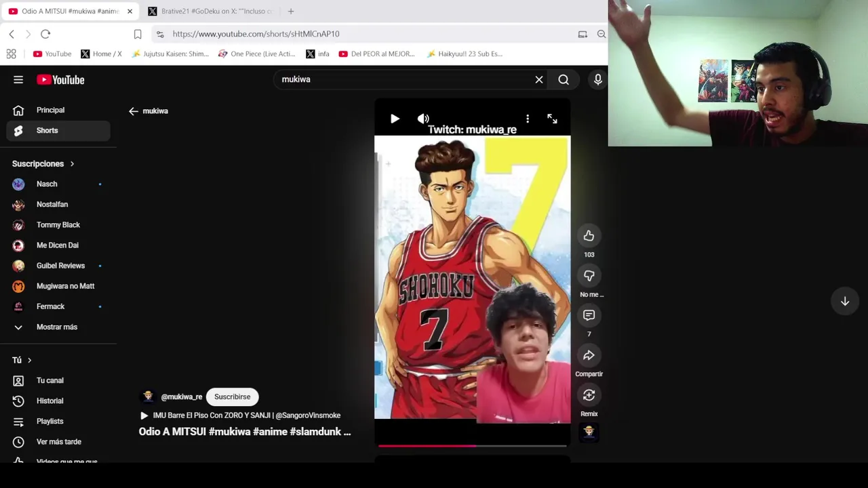
Task: Expand the Suscripciones section
Action: click(x=43, y=163)
